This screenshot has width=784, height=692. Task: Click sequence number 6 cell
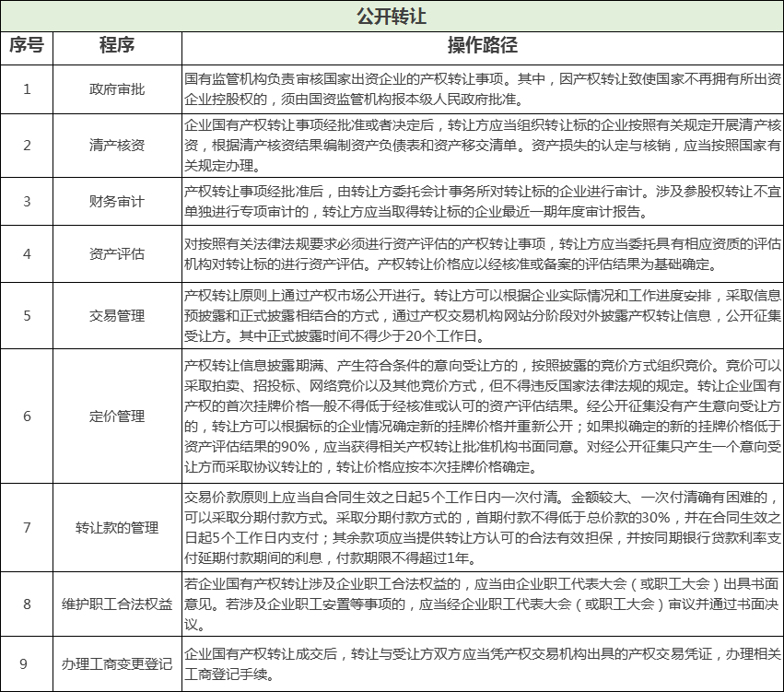tap(27, 416)
